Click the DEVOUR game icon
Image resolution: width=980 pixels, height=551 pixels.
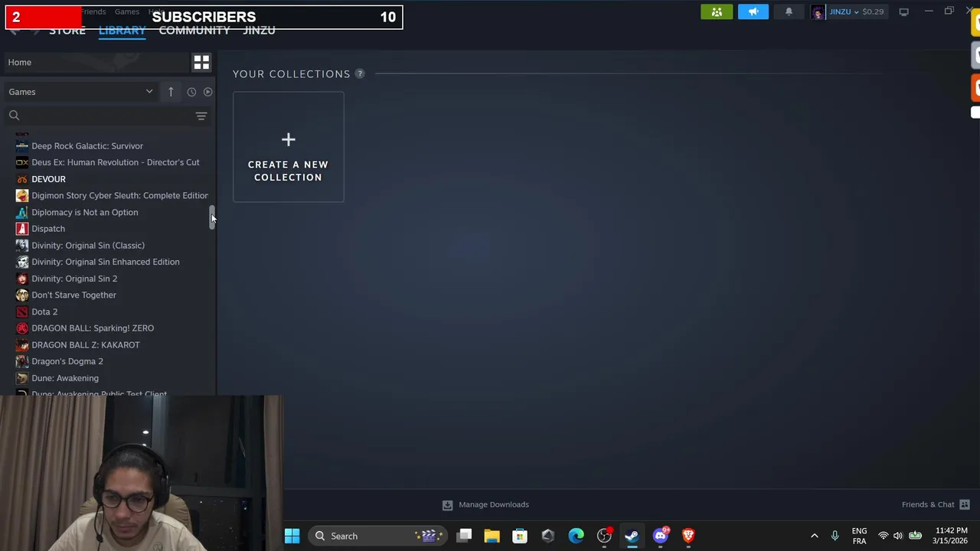(22, 179)
